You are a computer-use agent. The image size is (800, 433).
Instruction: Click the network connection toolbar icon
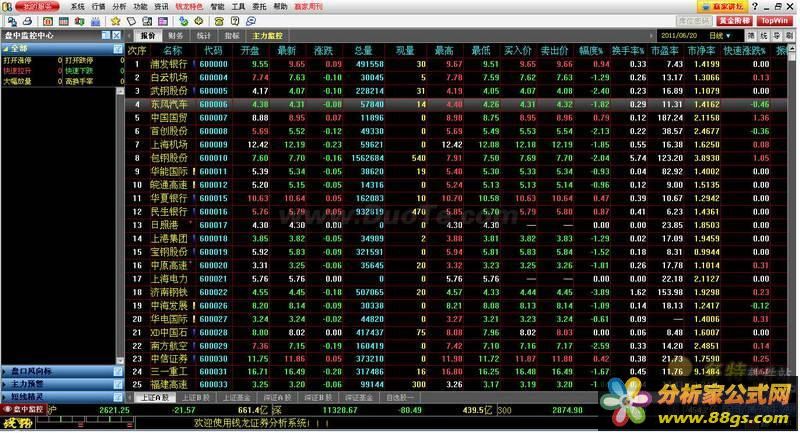pyautogui.click(x=12, y=21)
